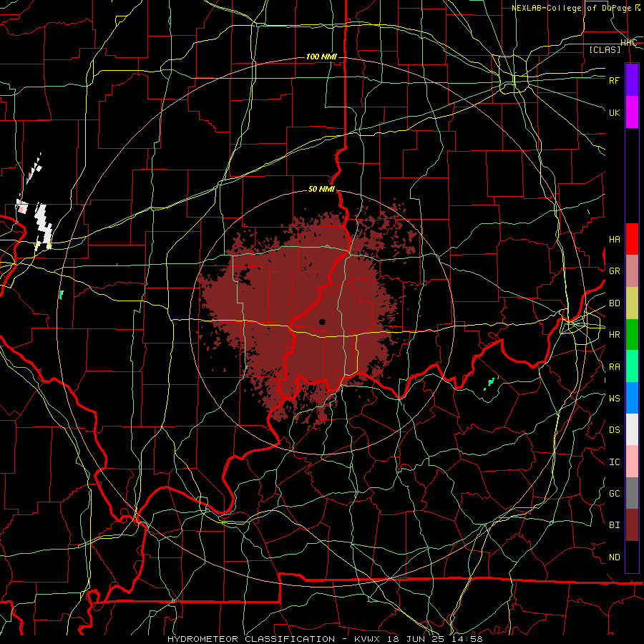Click the NEXLAB-College of DuPage header text
Image resolution: width=644 pixels, height=644 pixels.
tap(576, 8)
